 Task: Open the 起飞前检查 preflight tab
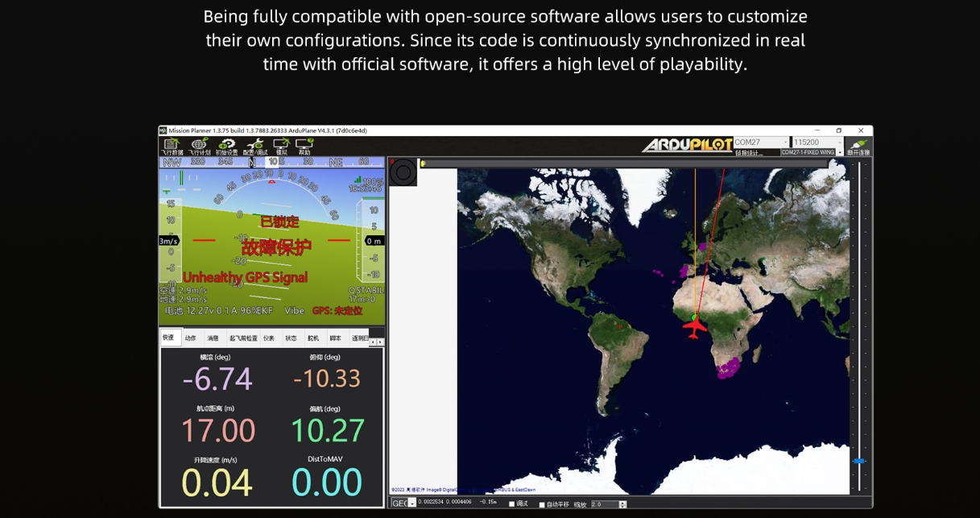(x=243, y=338)
